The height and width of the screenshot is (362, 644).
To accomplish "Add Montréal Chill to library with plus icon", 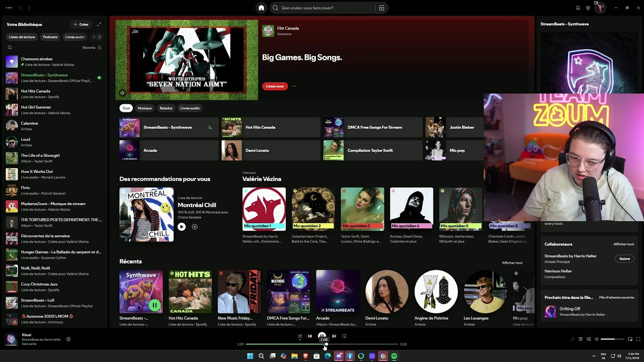I will click(195, 227).
